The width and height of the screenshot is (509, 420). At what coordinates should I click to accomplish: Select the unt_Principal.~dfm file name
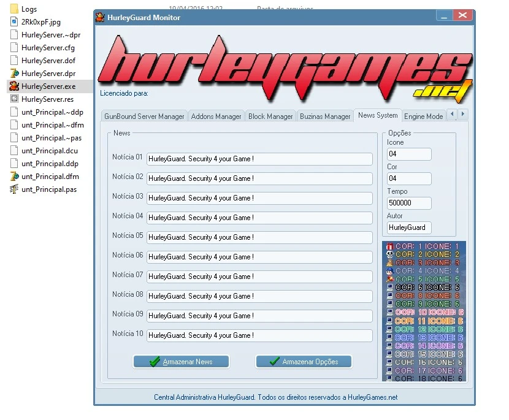(53, 125)
